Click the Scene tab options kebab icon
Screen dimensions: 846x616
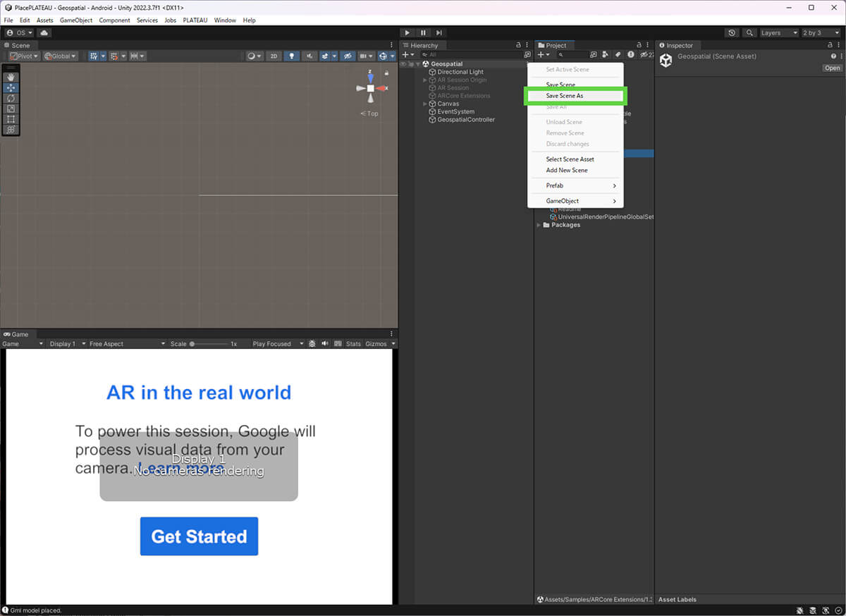[391, 45]
